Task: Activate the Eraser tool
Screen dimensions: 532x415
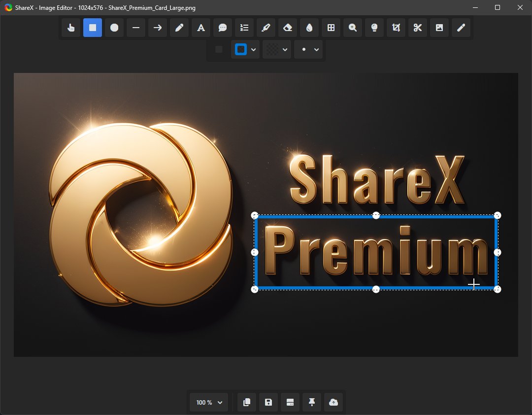Action: (287, 28)
